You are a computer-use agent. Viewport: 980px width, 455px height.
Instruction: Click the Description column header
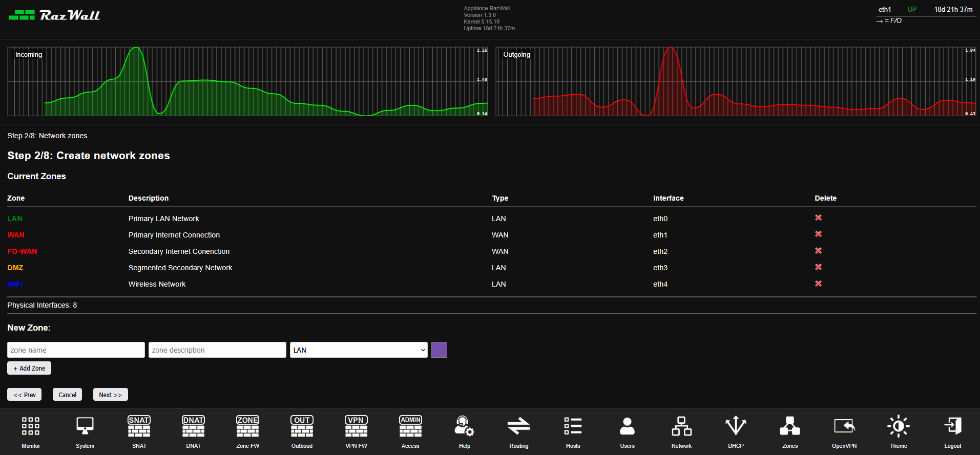tap(149, 198)
